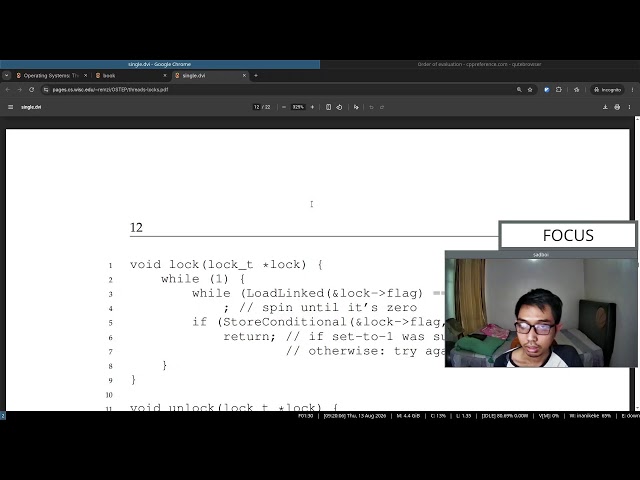Edit the page number field showing 12

pyautogui.click(x=256, y=107)
